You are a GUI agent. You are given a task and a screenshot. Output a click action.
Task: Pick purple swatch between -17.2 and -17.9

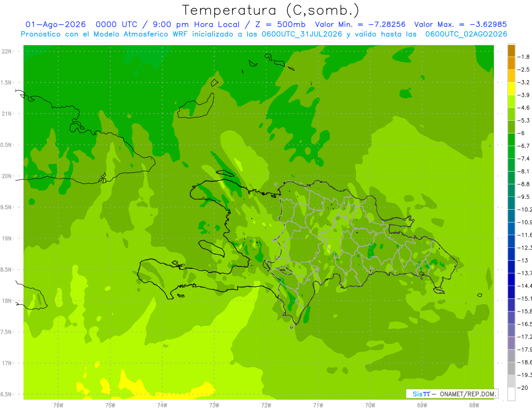[511, 343]
